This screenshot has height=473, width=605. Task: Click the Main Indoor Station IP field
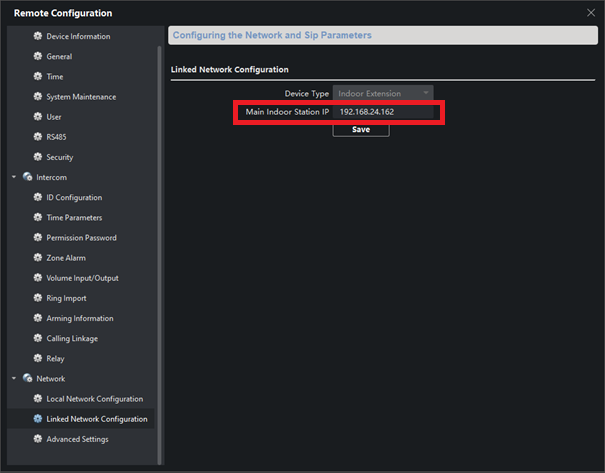pyautogui.click(x=384, y=112)
